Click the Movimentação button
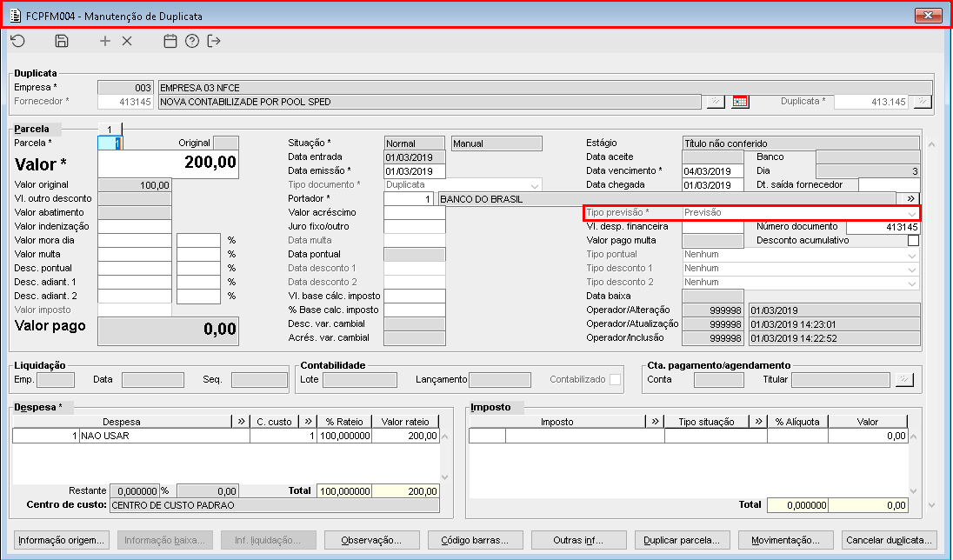Viewport: 953px width, 560px height. (785, 540)
